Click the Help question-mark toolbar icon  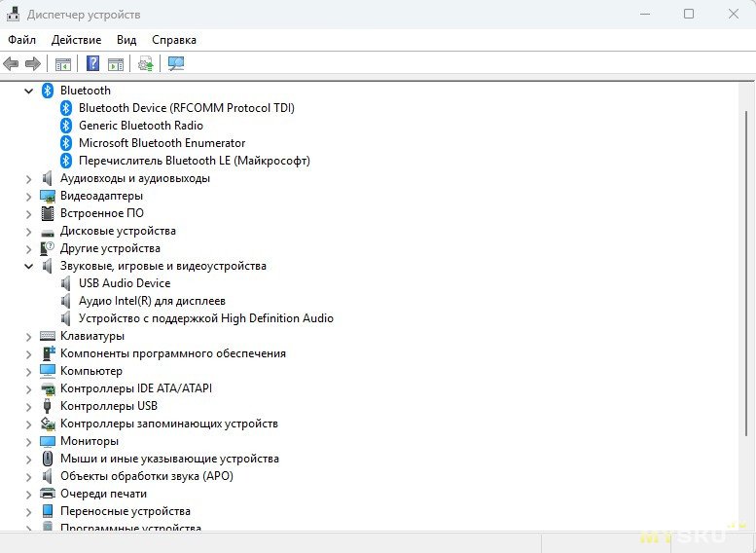[x=92, y=64]
